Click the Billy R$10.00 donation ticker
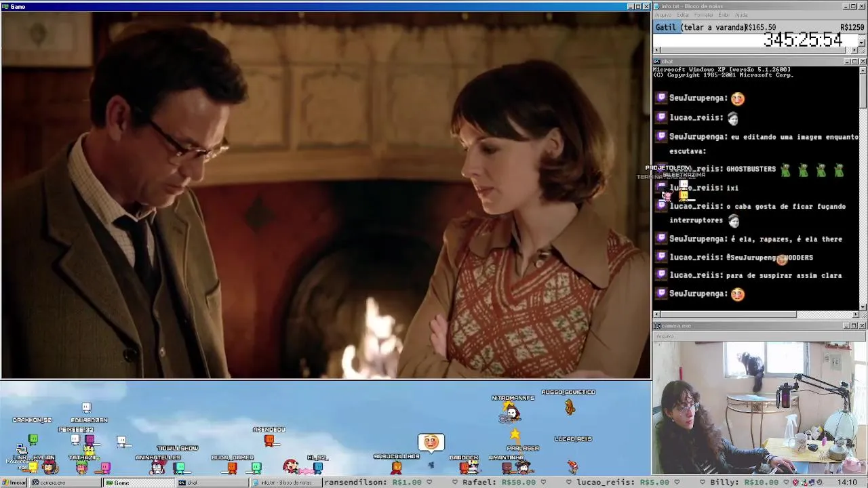 pyautogui.click(x=743, y=483)
